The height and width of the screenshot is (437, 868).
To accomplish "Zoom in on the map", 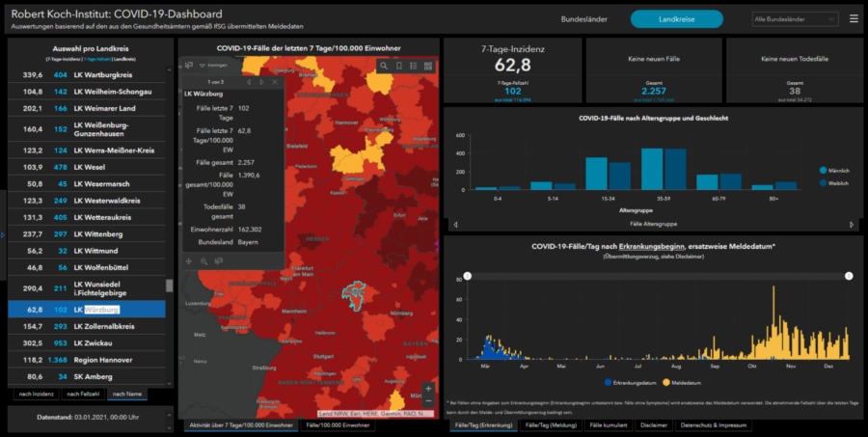I will click(428, 389).
